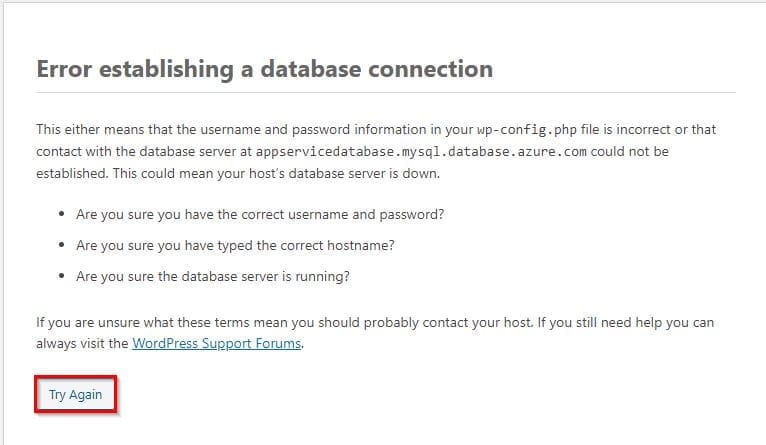Image resolution: width=766 pixels, height=445 pixels.
Task: Click the horizontal divider below the heading
Action: [x=385, y=92]
